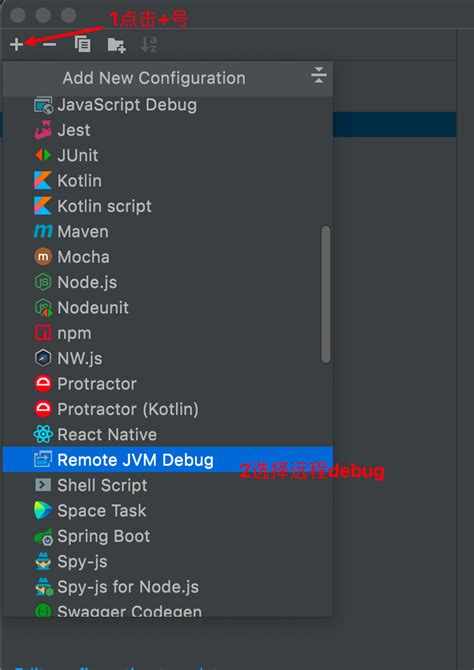Choose the Jest configuration entry

(x=168, y=130)
